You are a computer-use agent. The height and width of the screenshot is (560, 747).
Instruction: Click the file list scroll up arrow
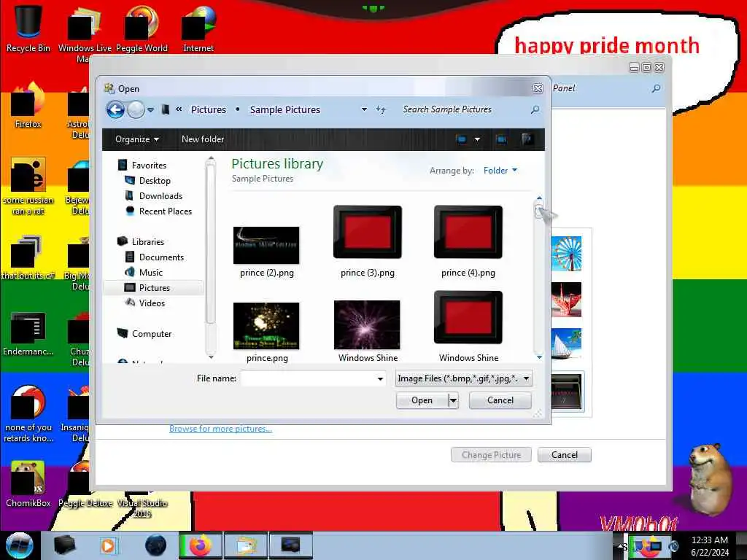pyautogui.click(x=539, y=198)
